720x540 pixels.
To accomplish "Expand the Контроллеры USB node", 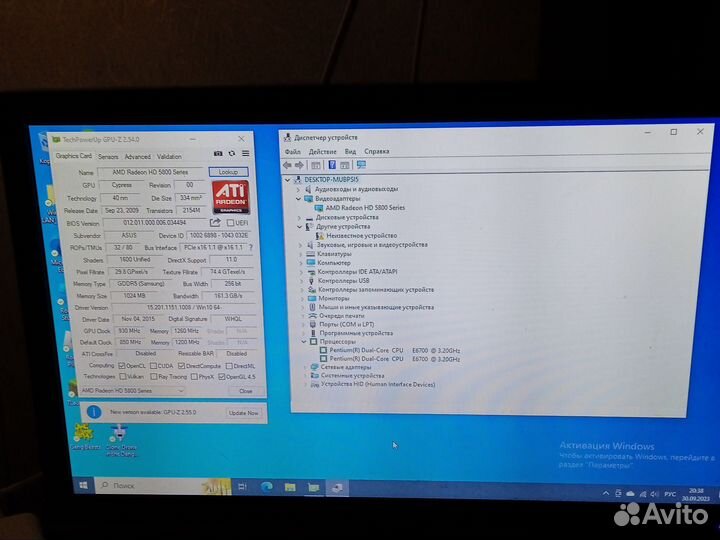I will [x=302, y=281].
